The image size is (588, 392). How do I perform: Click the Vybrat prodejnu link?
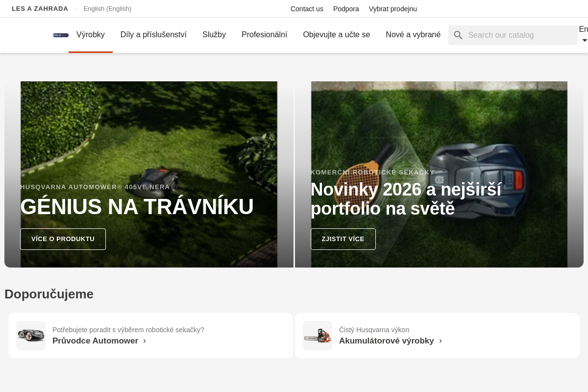point(393,9)
